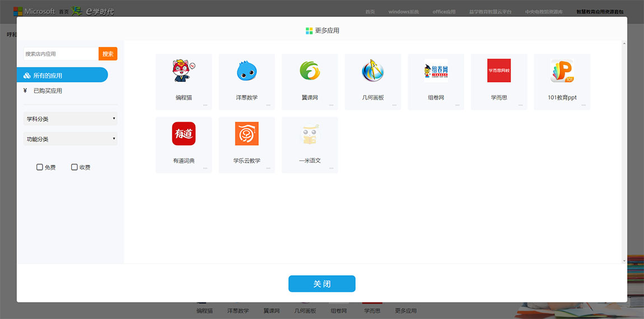This screenshot has height=319, width=644.
Task: Click the Microsoft logo in header
Action: coord(34,12)
